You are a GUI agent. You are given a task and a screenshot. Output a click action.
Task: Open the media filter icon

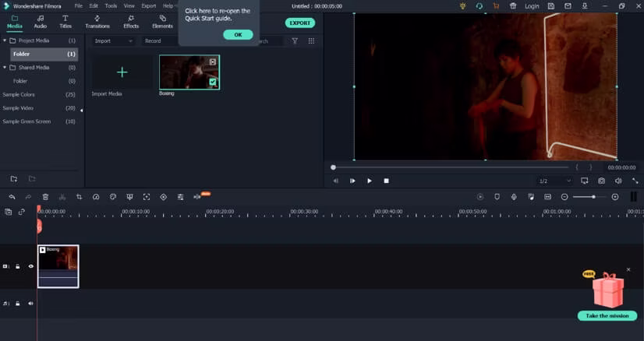[x=295, y=40]
